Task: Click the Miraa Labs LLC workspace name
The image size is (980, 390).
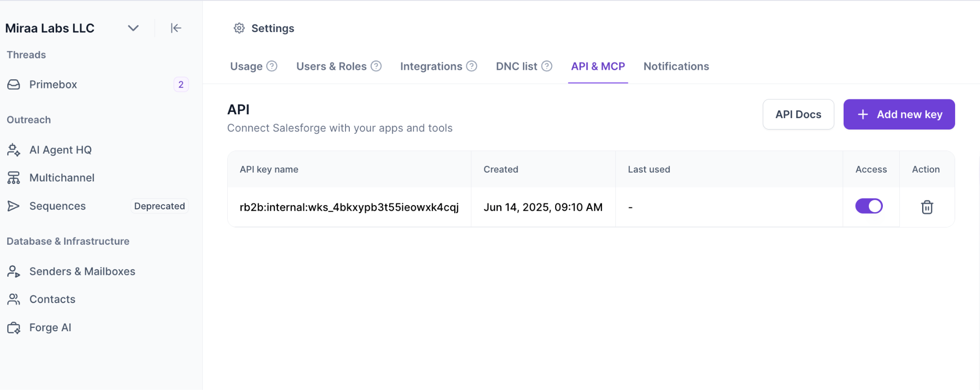Action: click(50, 28)
